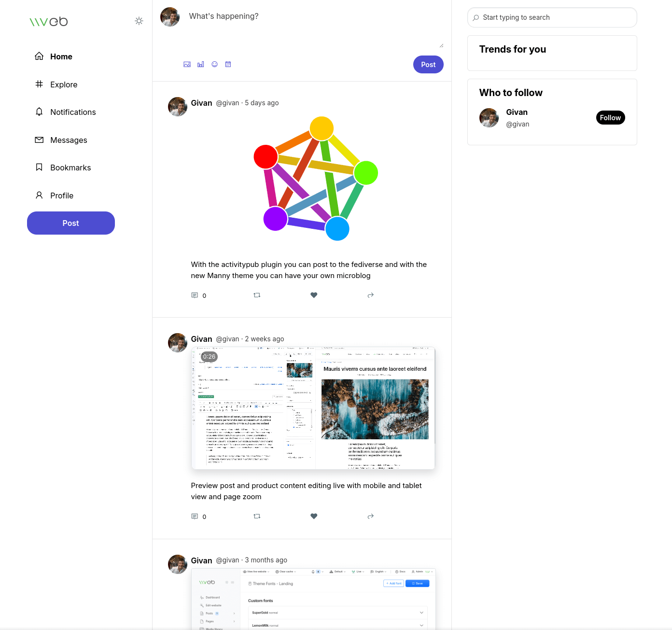The width and height of the screenshot is (672, 630).
Task: Insert emoji into post
Action: (x=215, y=64)
